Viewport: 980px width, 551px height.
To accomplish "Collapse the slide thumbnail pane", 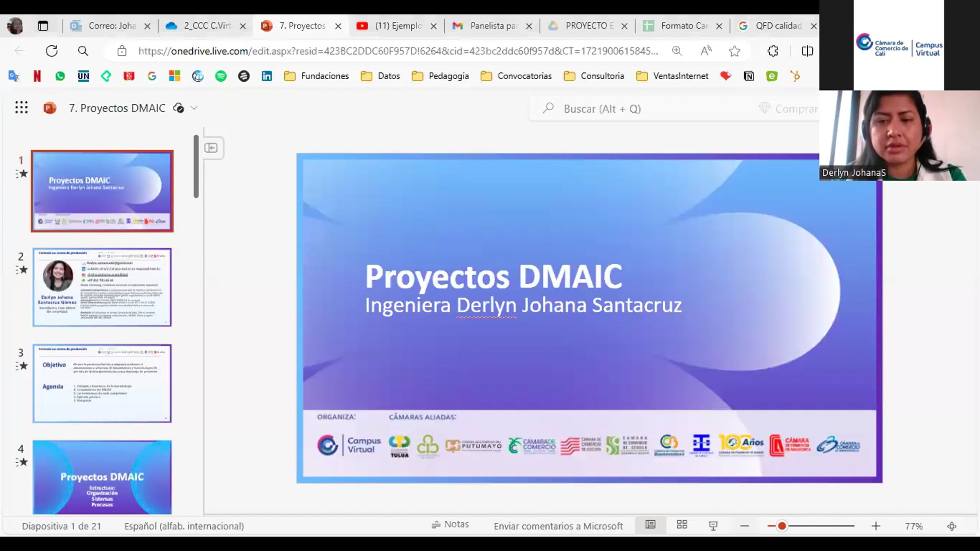I will tap(211, 147).
